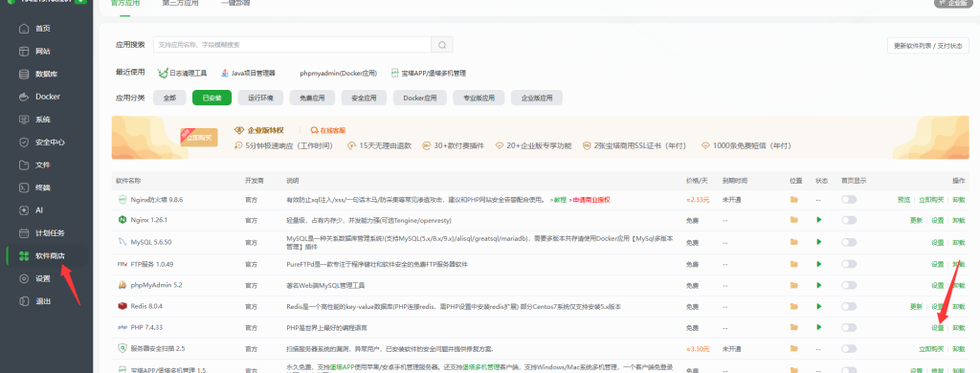Open the 设置 panel settings sidebar icon
This screenshot has width=980, height=373.
[24, 278]
